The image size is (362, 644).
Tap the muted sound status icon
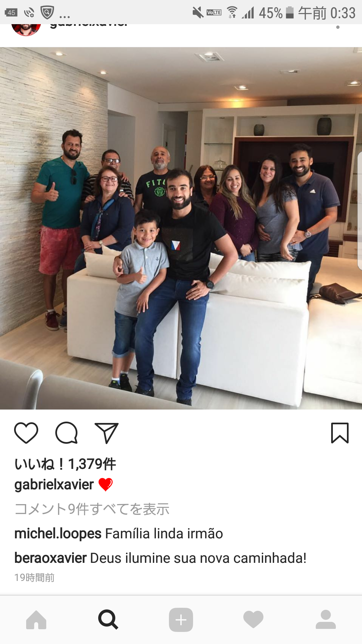click(x=198, y=13)
